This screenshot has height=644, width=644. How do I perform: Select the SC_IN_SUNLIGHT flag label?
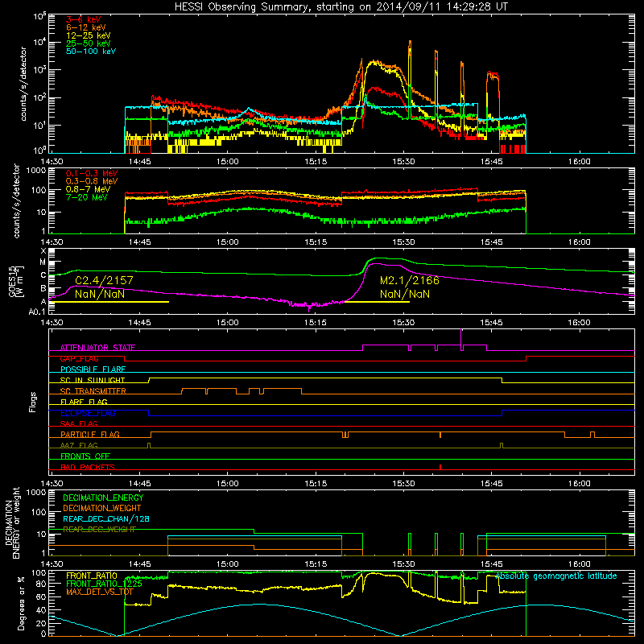coord(93,380)
